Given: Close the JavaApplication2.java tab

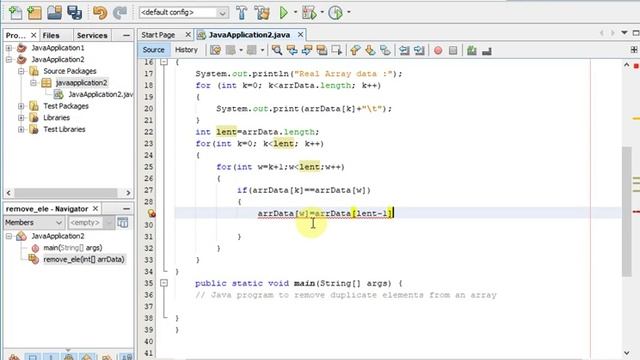Looking at the screenshot, I should click(x=300, y=35).
